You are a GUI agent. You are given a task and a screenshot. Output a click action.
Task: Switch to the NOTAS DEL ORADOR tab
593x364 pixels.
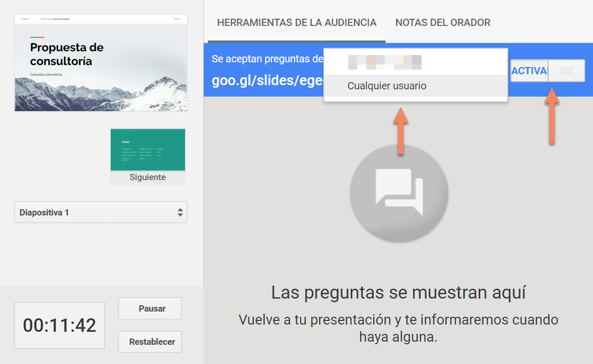click(x=443, y=22)
